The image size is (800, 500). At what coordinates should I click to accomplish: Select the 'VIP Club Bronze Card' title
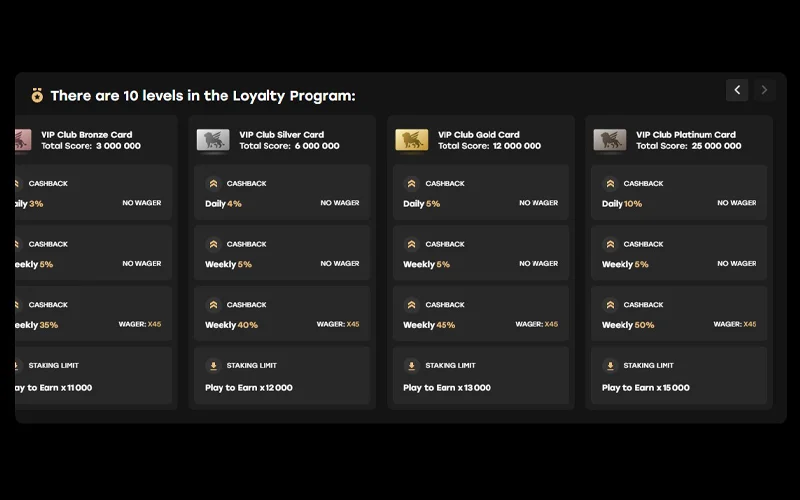click(87, 135)
